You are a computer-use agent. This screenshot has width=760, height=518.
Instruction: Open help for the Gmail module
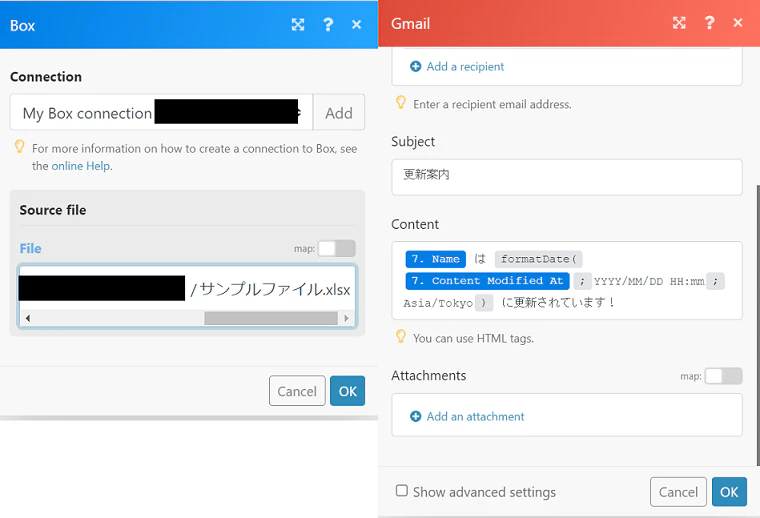[709, 23]
